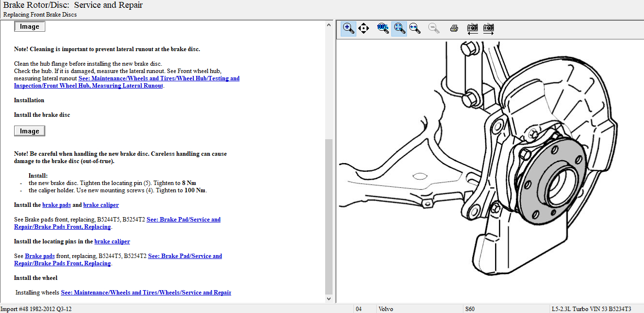Click the 'Install the wheel' heading
The image size is (644, 313).
click(36, 278)
